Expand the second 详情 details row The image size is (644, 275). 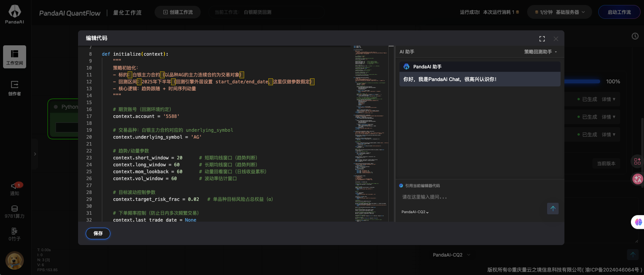(x=609, y=117)
